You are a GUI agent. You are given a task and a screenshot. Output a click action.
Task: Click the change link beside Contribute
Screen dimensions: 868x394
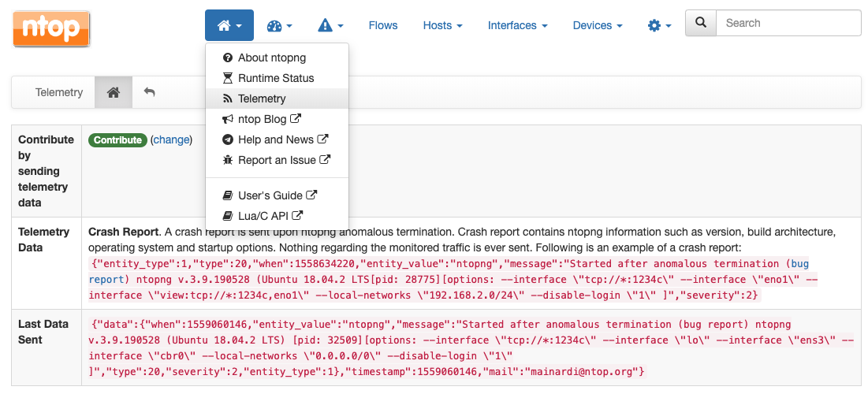171,140
